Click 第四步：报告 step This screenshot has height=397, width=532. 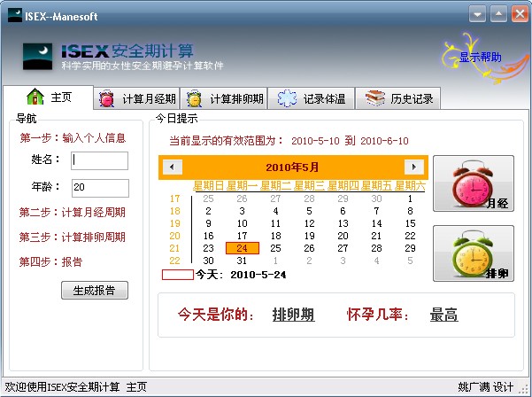50,261
